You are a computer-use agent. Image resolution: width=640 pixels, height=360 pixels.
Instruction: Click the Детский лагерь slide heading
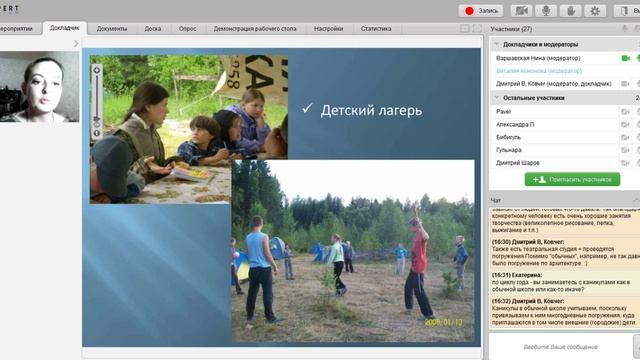click(x=371, y=110)
